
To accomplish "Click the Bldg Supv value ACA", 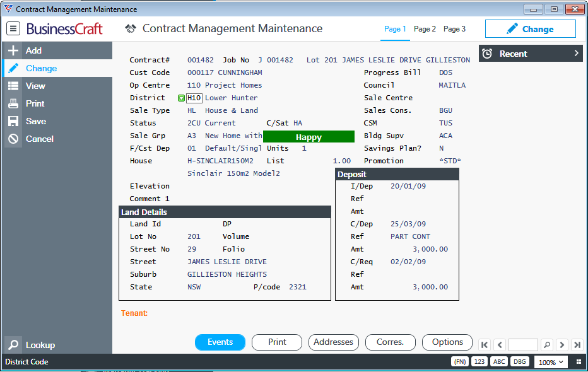I will (x=445, y=136).
